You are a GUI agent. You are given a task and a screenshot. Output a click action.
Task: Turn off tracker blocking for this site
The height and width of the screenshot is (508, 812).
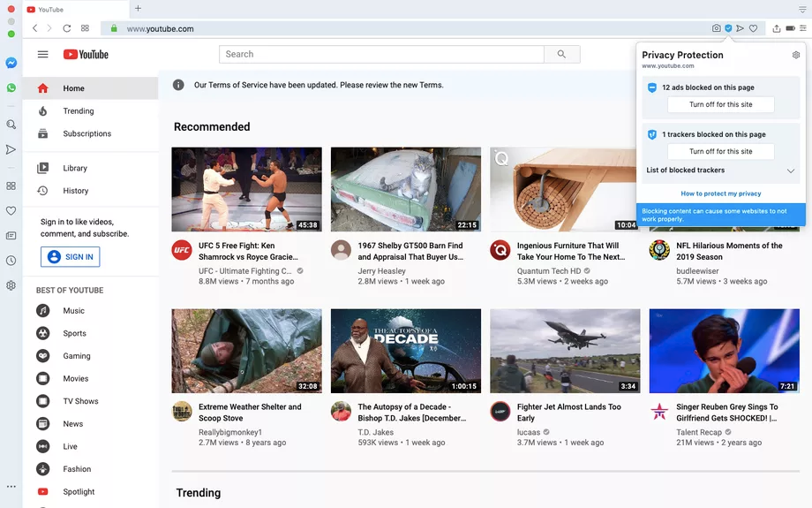(x=720, y=151)
